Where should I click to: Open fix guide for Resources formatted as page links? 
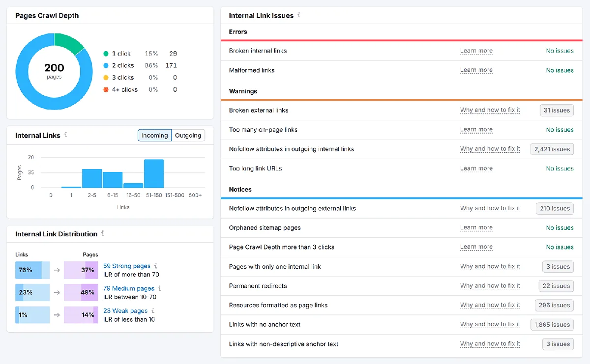(x=490, y=305)
